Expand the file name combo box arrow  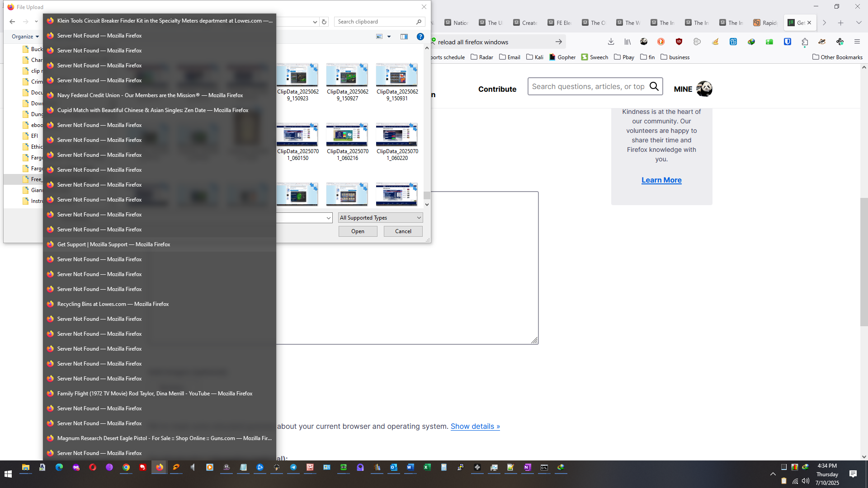pyautogui.click(x=329, y=218)
